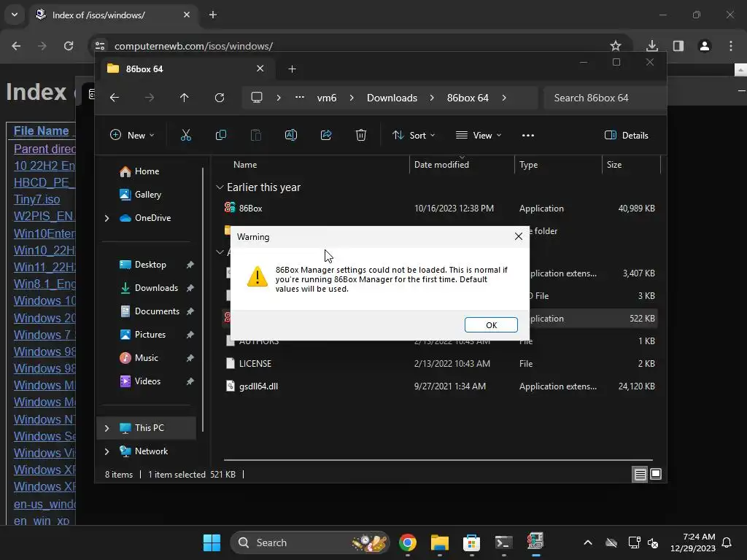Expand the OneDrive tree node
Image resolution: width=747 pixels, height=560 pixels.
click(107, 218)
